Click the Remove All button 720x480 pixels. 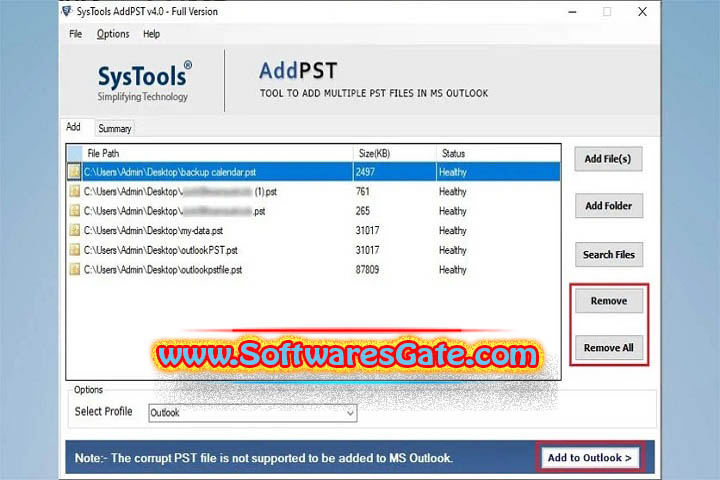click(x=609, y=348)
